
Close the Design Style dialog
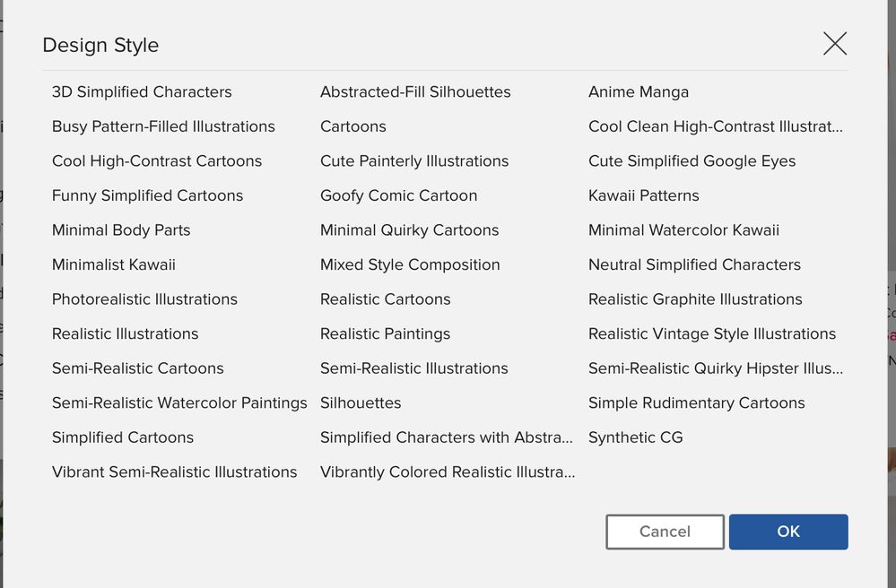tap(835, 44)
